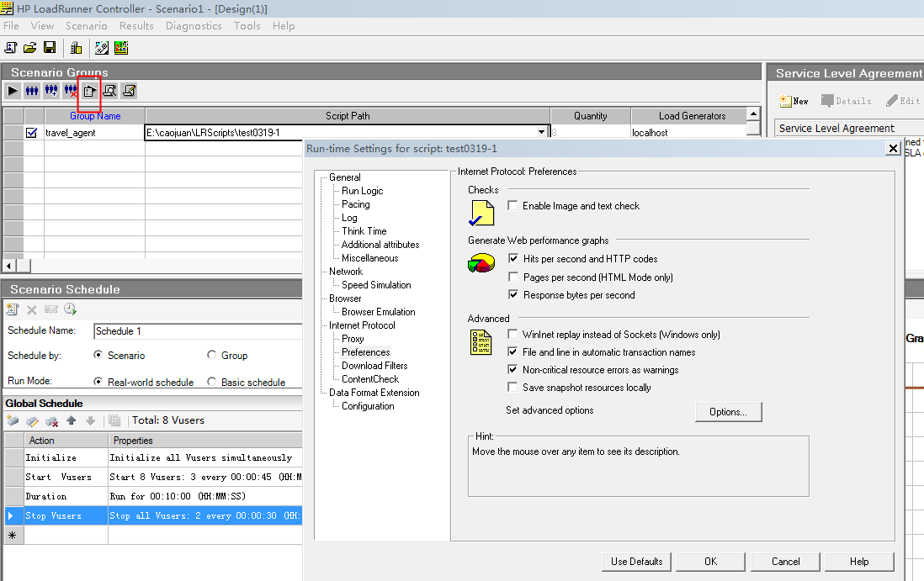924x581 pixels.
Task: Uncheck Response bytes per second
Action: click(513, 294)
